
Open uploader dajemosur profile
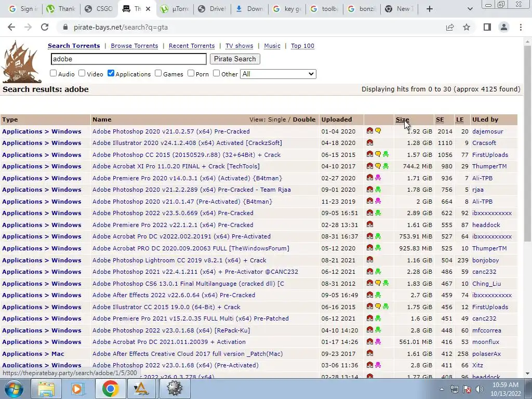click(x=487, y=131)
